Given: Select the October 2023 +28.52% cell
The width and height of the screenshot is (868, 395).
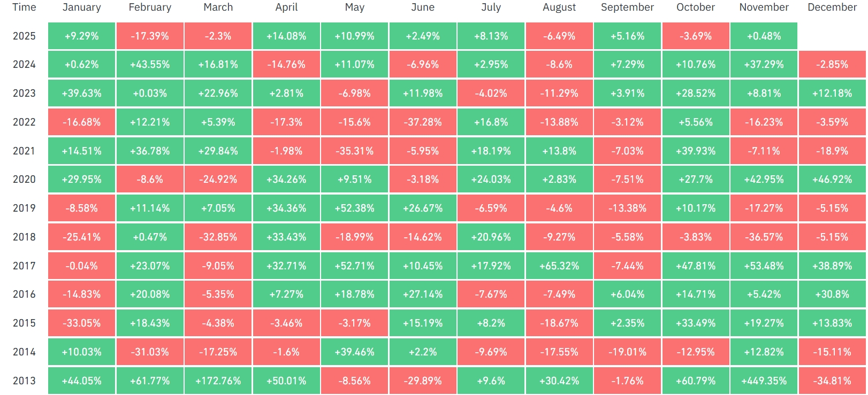Looking at the screenshot, I should point(696,94).
